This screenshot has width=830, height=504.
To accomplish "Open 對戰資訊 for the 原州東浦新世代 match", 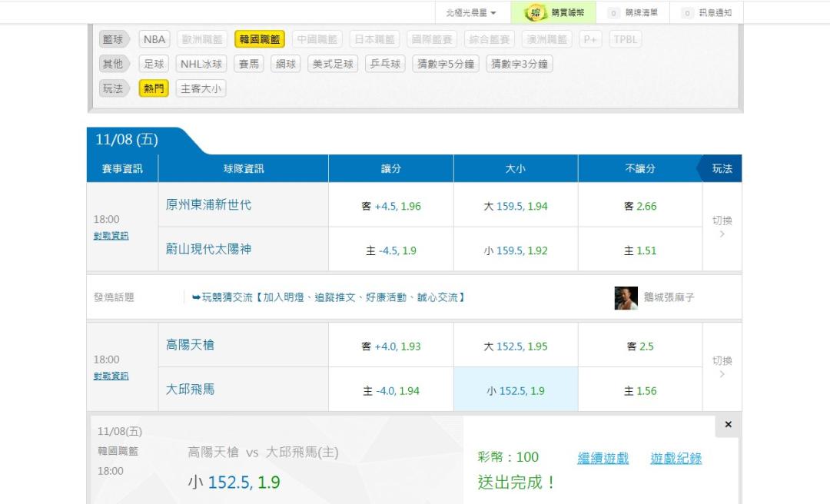I will (x=111, y=236).
